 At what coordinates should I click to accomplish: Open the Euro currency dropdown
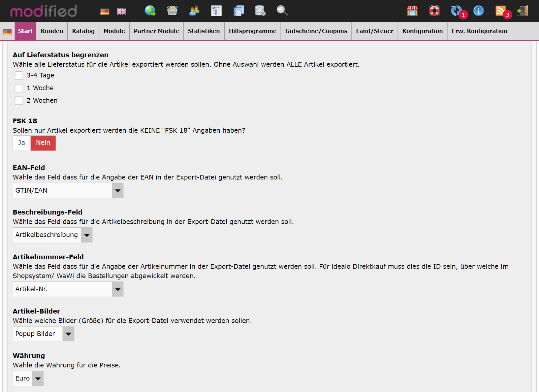tap(28, 379)
